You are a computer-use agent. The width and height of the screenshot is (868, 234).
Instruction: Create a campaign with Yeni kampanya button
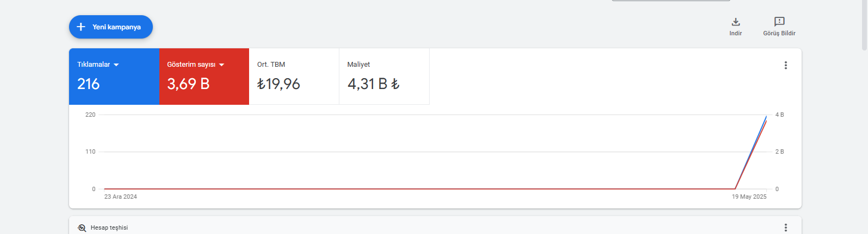(111, 27)
